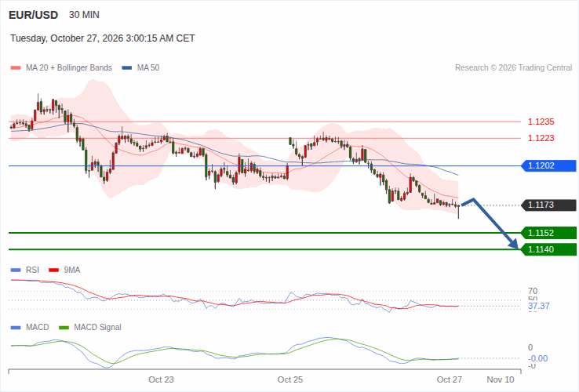Viewport: 579px width, 392px height.
Task: Click the Oct 23 date axis label
Action: pos(161,379)
